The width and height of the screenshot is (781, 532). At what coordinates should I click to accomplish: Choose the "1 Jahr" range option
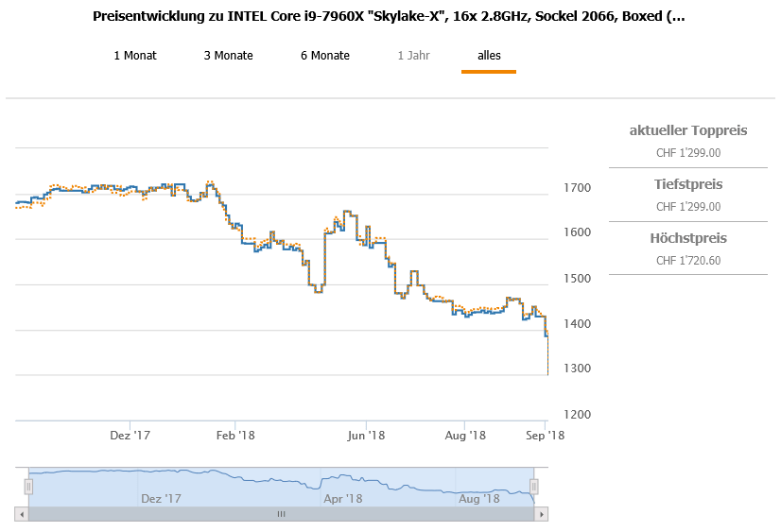coord(413,56)
